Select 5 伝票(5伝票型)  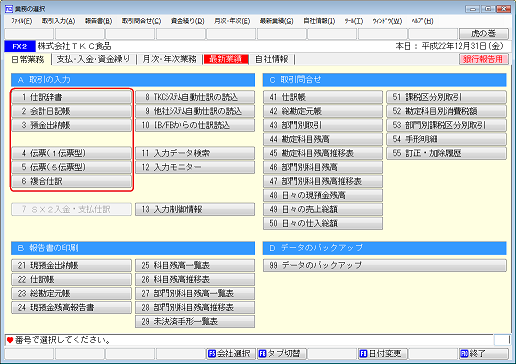pyautogui.click(x=71, y=167)
